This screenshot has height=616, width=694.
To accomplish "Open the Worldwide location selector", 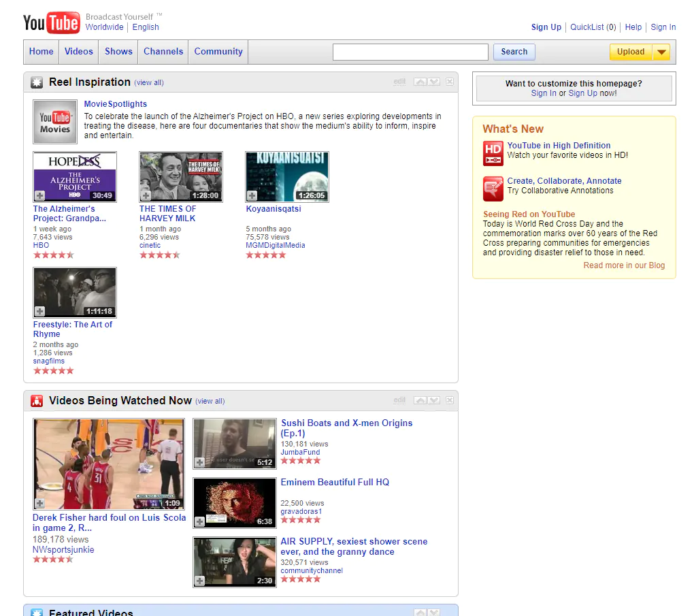I will [x=105, y=27].
